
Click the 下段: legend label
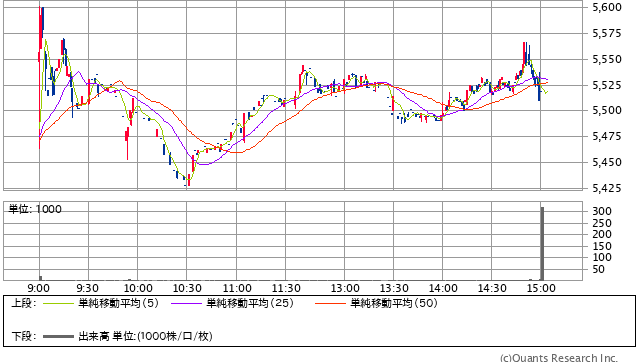[24, 336]
